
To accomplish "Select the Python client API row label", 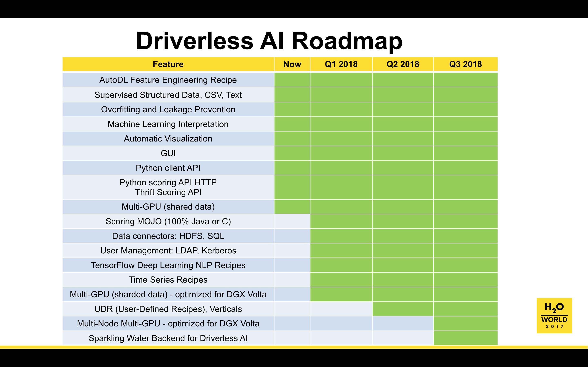I will 168,168.
